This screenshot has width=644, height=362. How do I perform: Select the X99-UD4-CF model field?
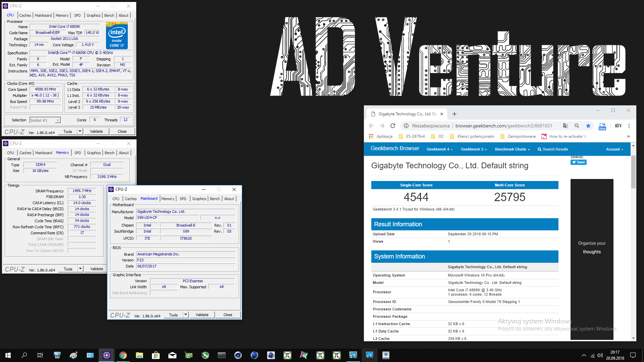[168, 218]
